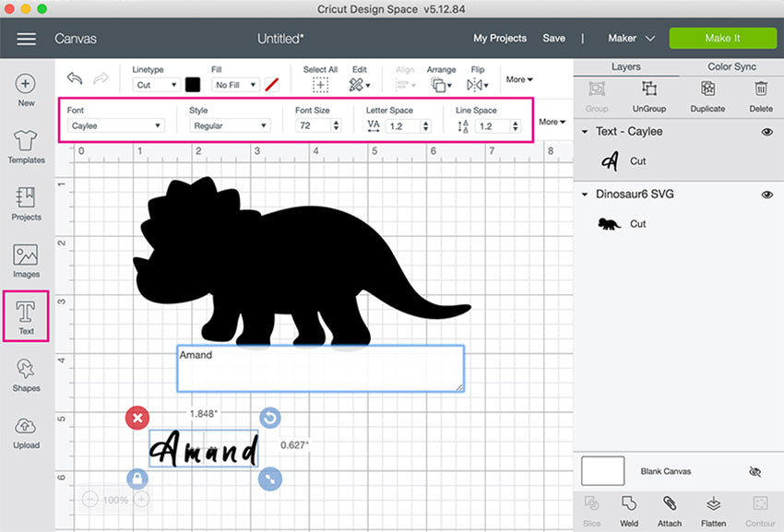Hide the Text - Caylee layer

[x=767, y=132]
